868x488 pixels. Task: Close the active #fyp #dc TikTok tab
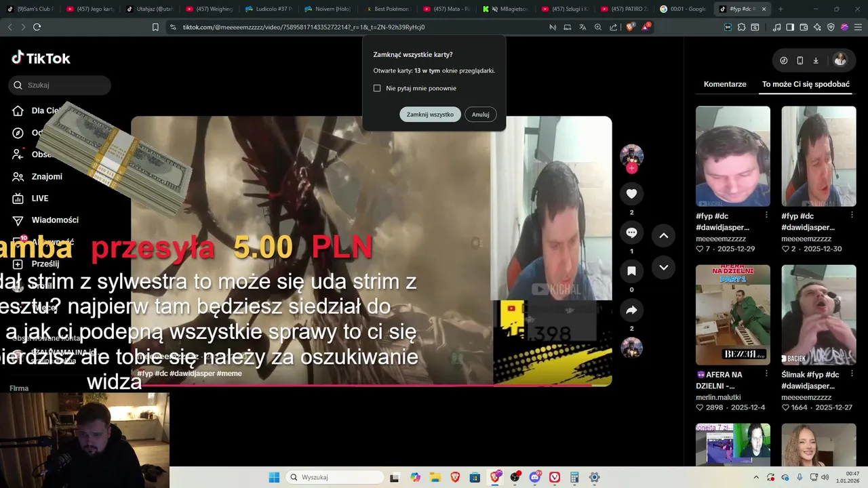(x=764, y=9)
